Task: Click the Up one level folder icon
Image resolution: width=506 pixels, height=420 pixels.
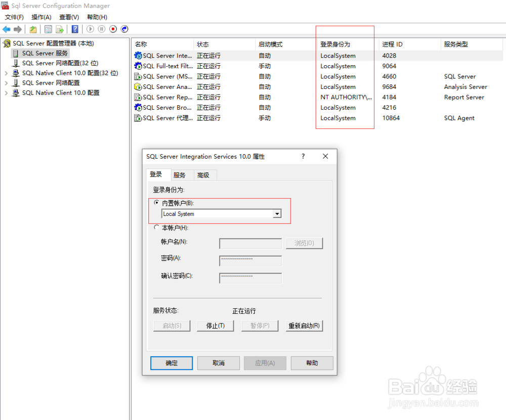Action: [x=33, y=29]
